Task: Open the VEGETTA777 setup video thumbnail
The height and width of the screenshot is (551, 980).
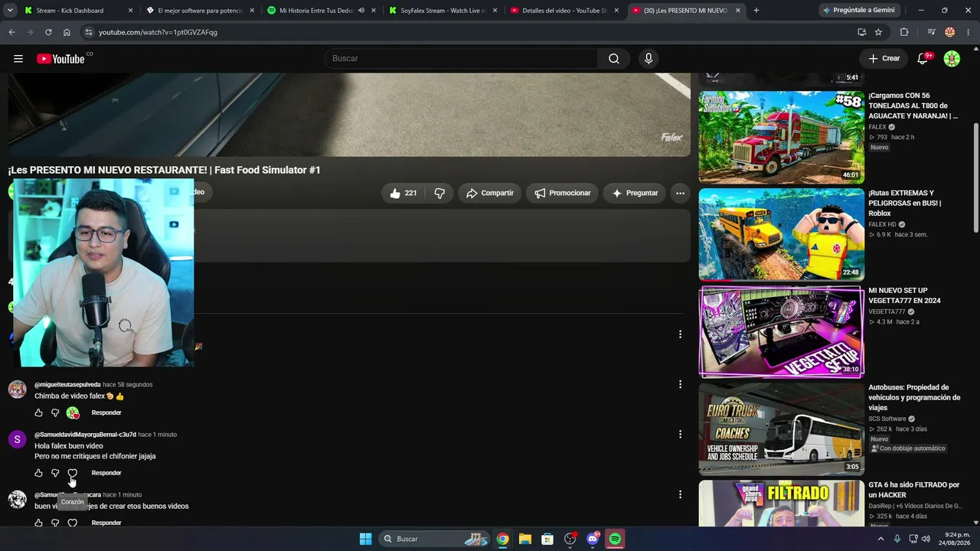Action: (x=781, y=331)
